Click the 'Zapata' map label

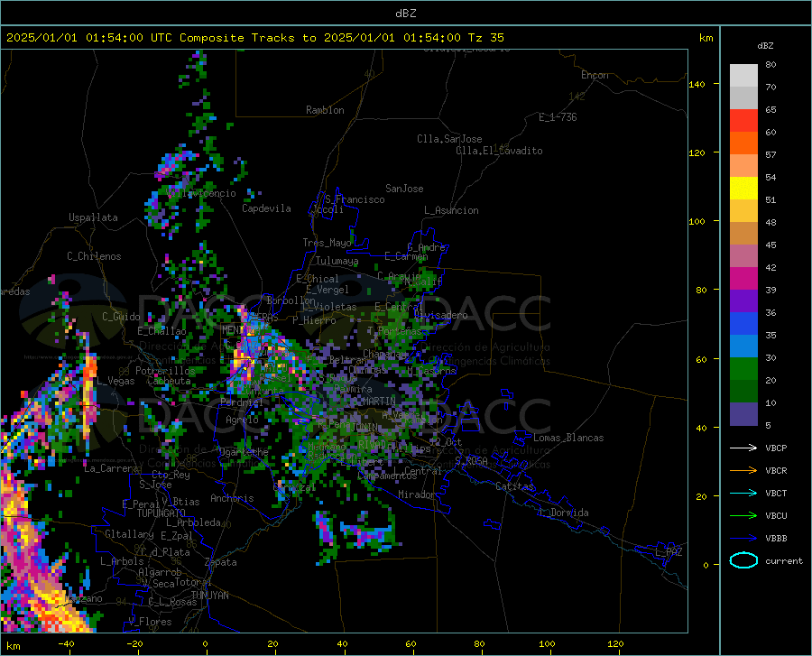coord(221,562)
